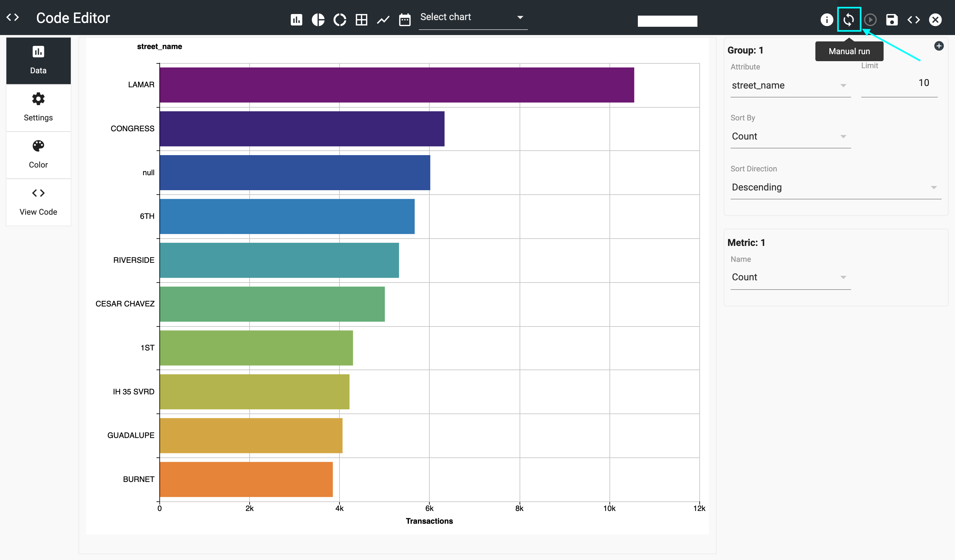Select the bar chart type icon
Viewport: 955px width, 560px height.
[x=296, y=20]
